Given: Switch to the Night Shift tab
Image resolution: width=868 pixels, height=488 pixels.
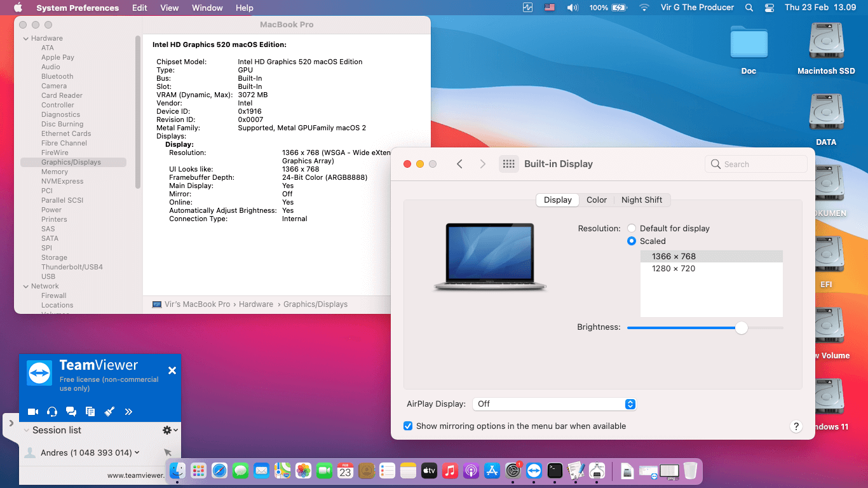Looking at the screenshot, I should coord(642,200).
